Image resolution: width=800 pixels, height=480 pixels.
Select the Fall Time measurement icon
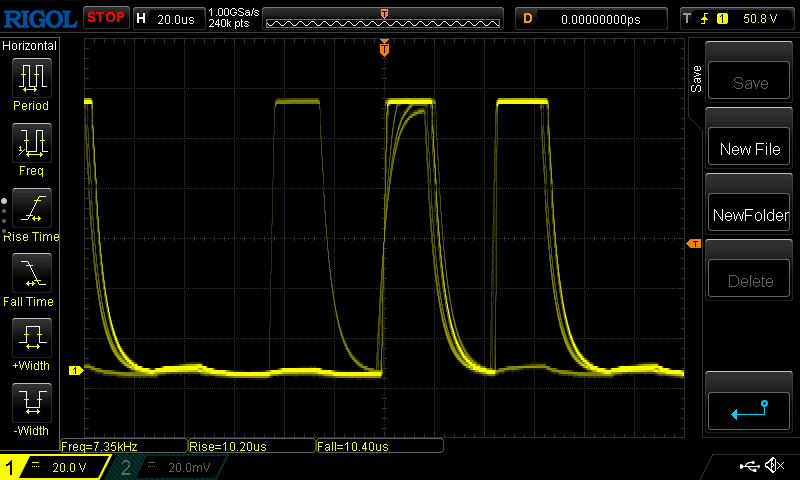(x=30, y=272)
